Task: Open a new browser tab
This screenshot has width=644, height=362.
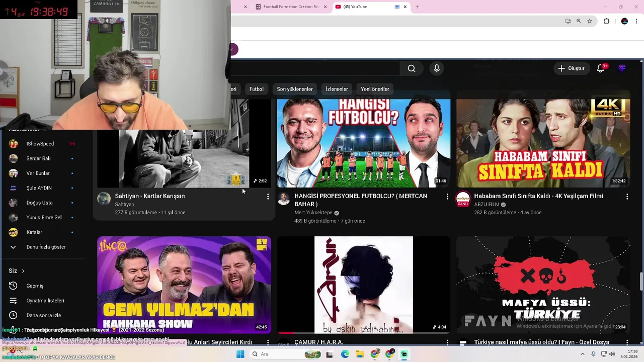Action: 417,7
